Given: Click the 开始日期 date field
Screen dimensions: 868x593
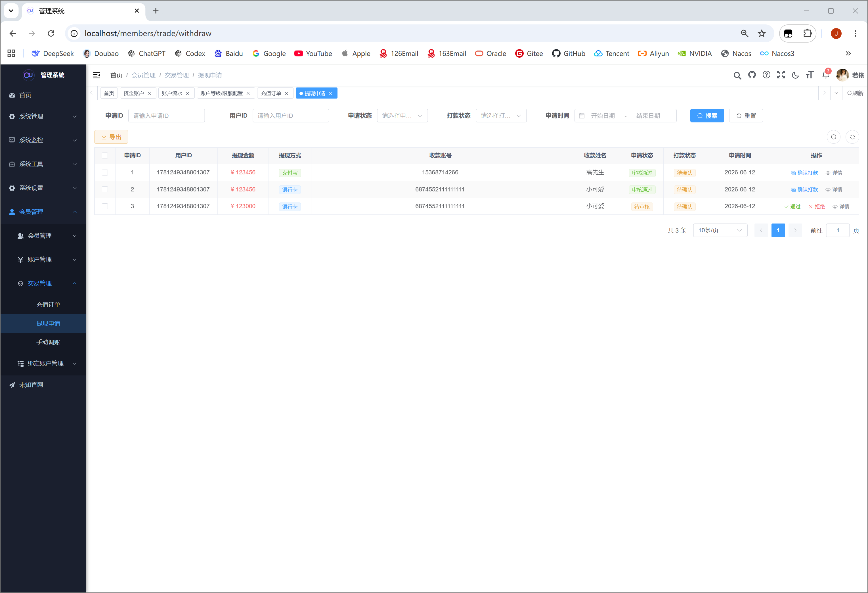Looking at the screenshot, I should coord(602,116).
